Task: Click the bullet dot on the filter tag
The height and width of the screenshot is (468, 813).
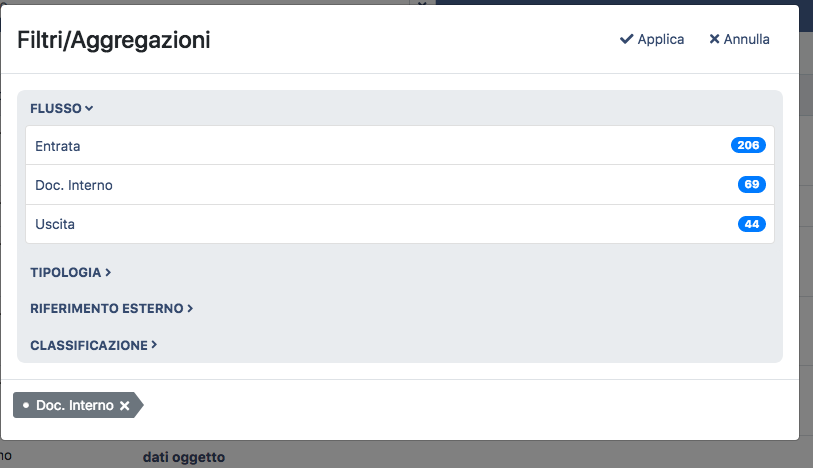Action: [26, 405]
